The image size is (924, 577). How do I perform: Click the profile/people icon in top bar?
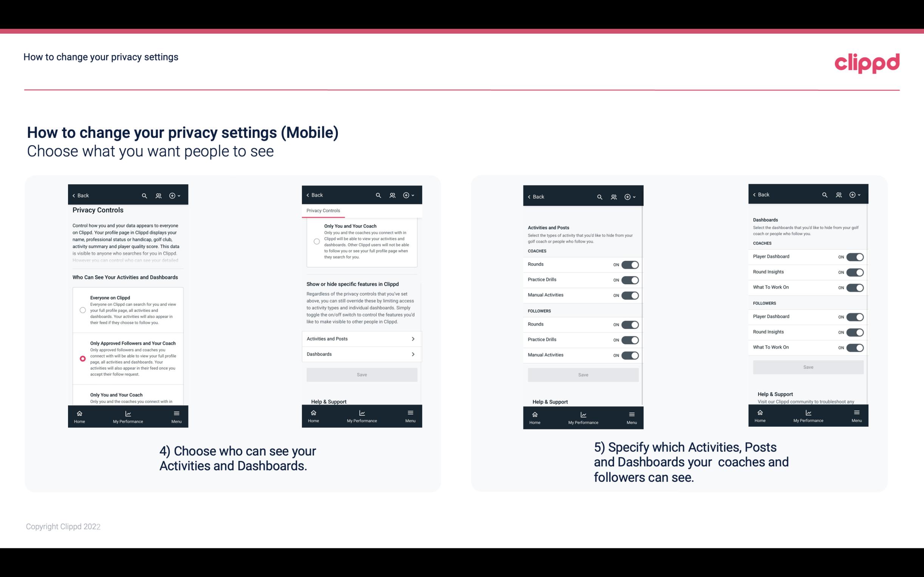pyautogui.click(x=159, y=195)
